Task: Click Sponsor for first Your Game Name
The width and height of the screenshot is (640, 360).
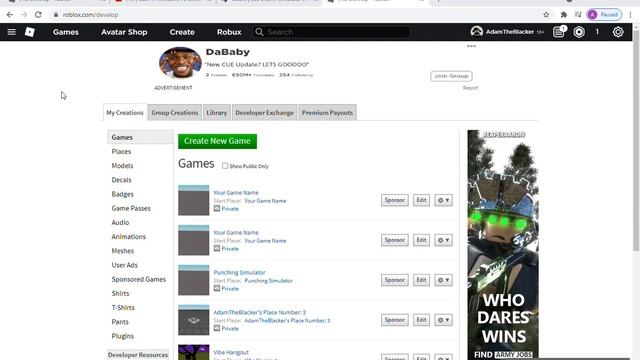Action: pos(395,200)
